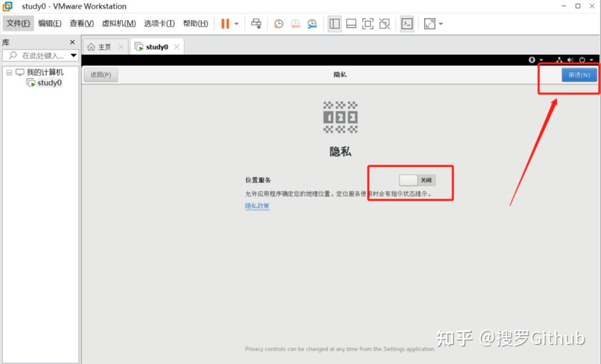This screenshot has width=601, height=364.
Task: Open the 查看(V) menu
Action: click(x=82, y=23)
